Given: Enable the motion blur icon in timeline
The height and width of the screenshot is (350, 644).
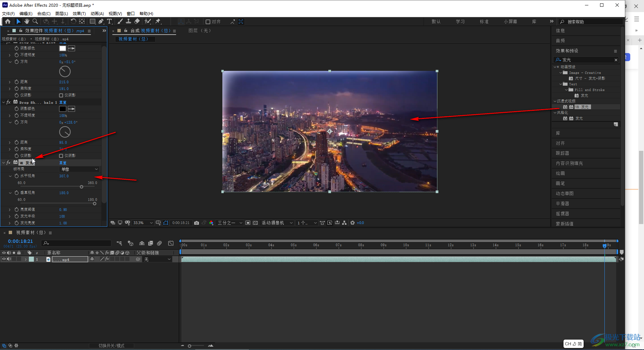Looking at the screenshot, I should [x=159, y=243].
